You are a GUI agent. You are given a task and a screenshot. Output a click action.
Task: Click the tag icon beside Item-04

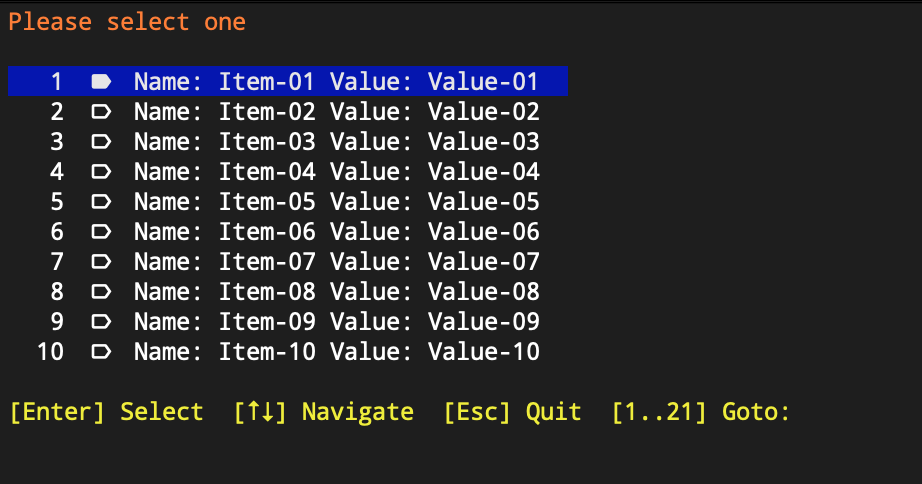click(101, 171)
